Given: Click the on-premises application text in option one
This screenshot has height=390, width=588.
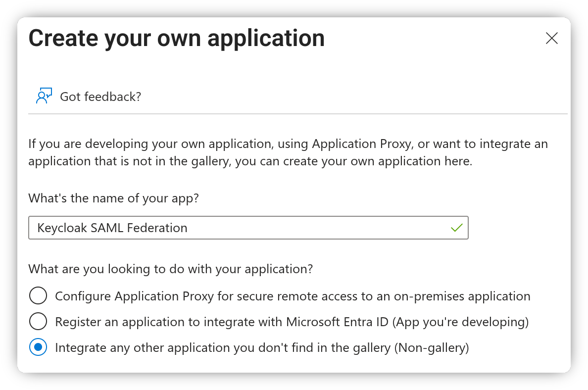Looking at the screenshot, I should coord(462,296).
